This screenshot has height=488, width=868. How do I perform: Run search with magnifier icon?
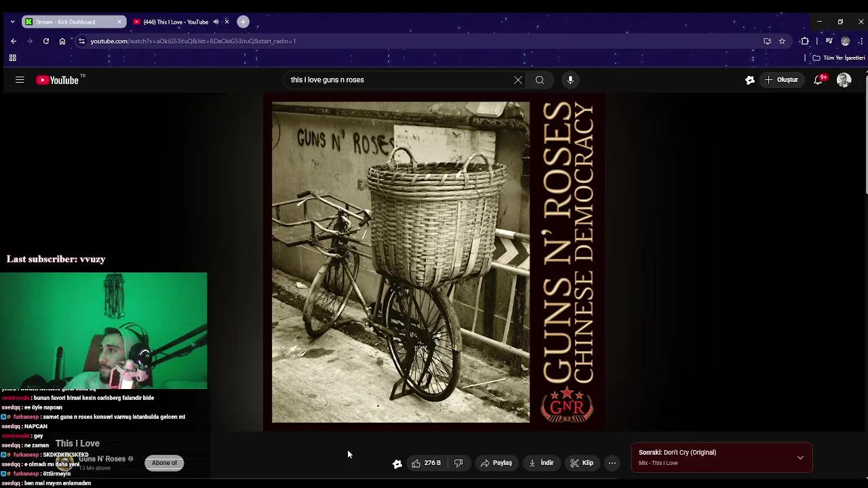click(540, 80)
